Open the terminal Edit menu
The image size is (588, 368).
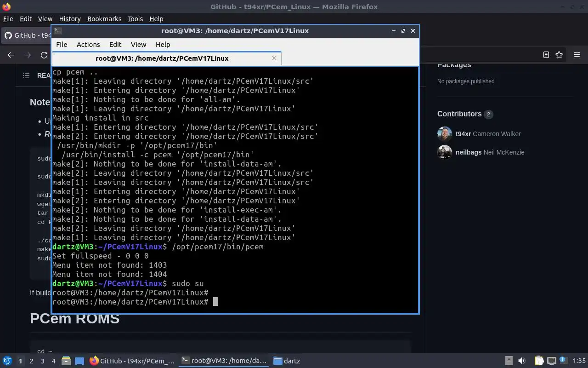[115, 45]
